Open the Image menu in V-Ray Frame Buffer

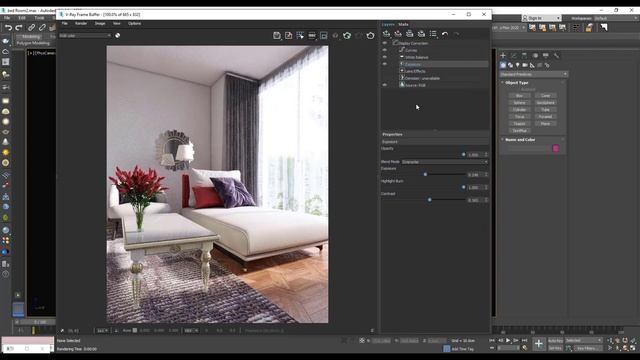tap(100, 23)
